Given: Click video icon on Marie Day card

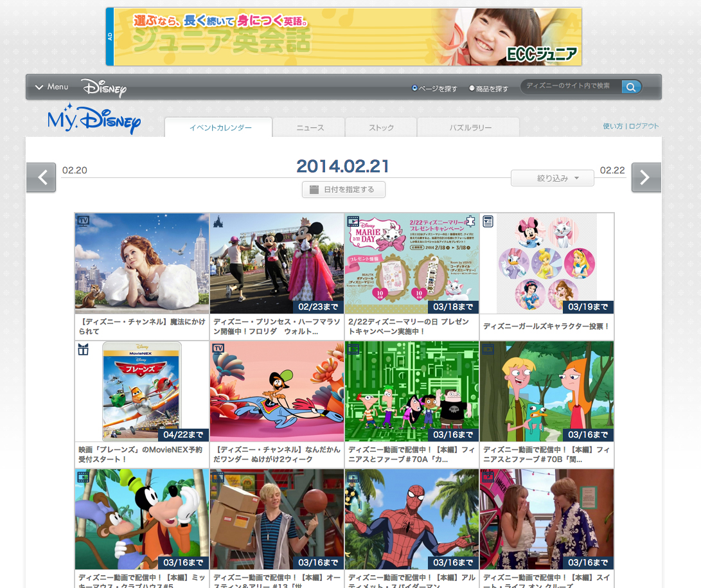Looking at the screenshot, I should pos(353,221).
